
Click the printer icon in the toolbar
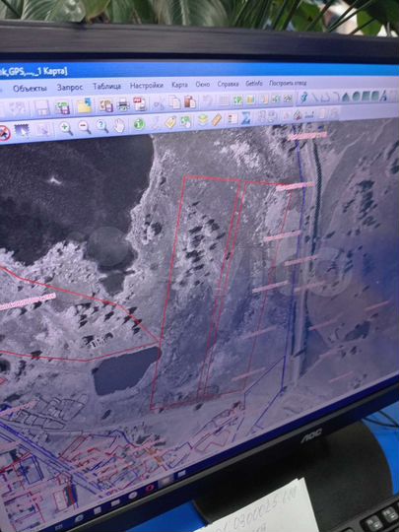pyautogui.click(x=123, y=105)
